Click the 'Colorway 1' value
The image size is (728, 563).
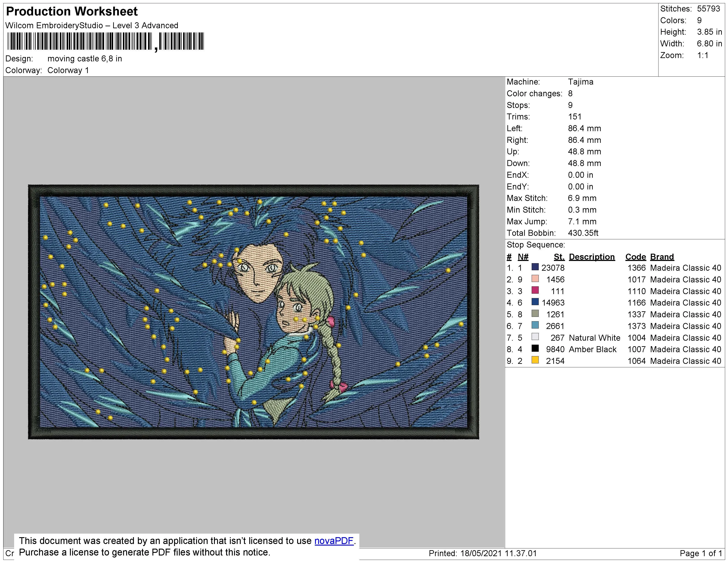tap(68, 70)
